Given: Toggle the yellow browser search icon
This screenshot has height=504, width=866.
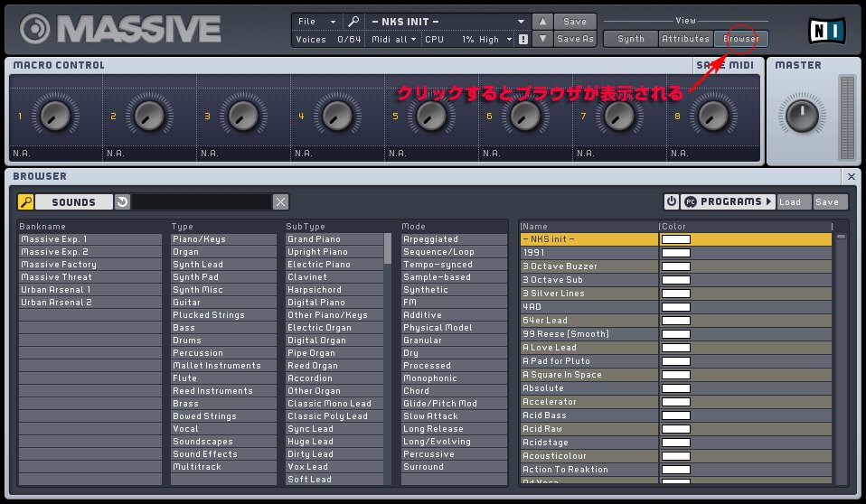Looking at the screenshot, I should [x=26, y=202].
